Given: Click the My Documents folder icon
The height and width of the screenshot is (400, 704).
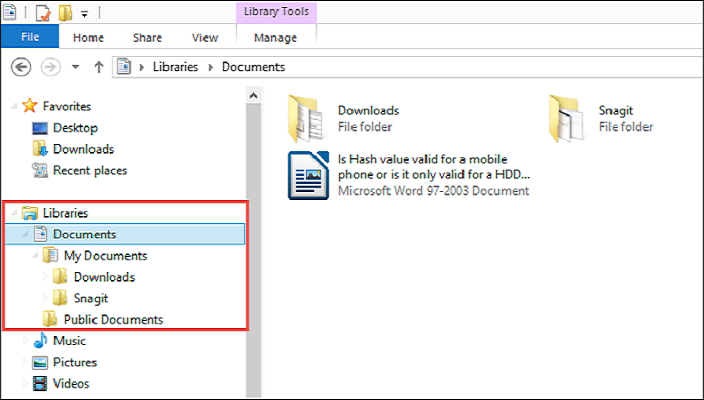Looking at the screenshot, I should [x=51, y=255].
